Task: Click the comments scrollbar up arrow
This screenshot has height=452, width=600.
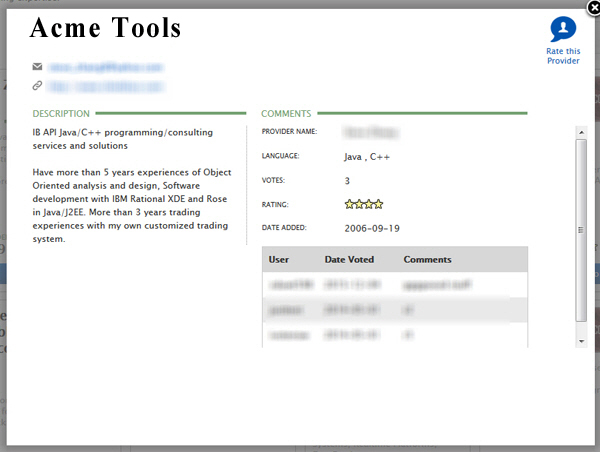Action: pos(581,132)
